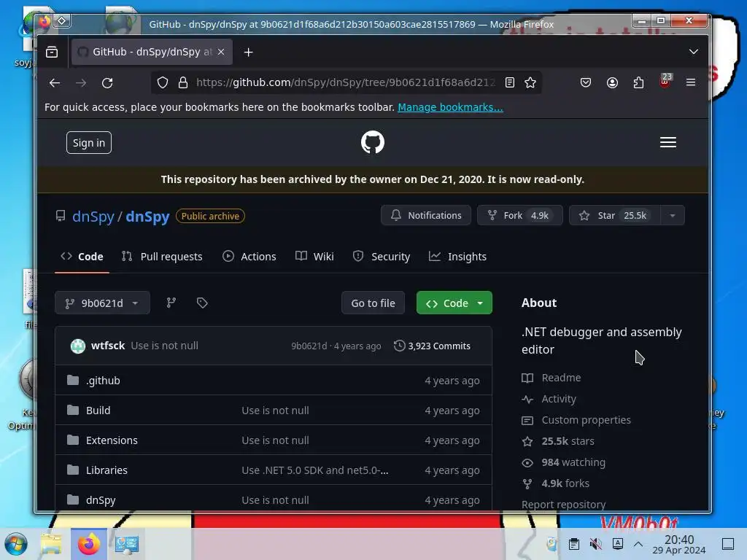Expand the 9b0621d branch selector dropdown
The height and width of the screenshot is (560, 747).
(x=102, y=303)
